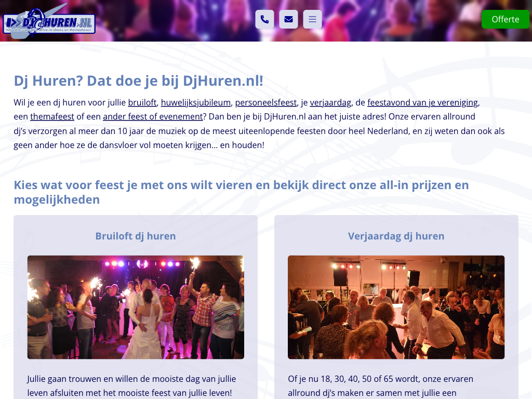532x399 pixels.
Task: Click ander feest of evenement link
Action: click(153, 117)
